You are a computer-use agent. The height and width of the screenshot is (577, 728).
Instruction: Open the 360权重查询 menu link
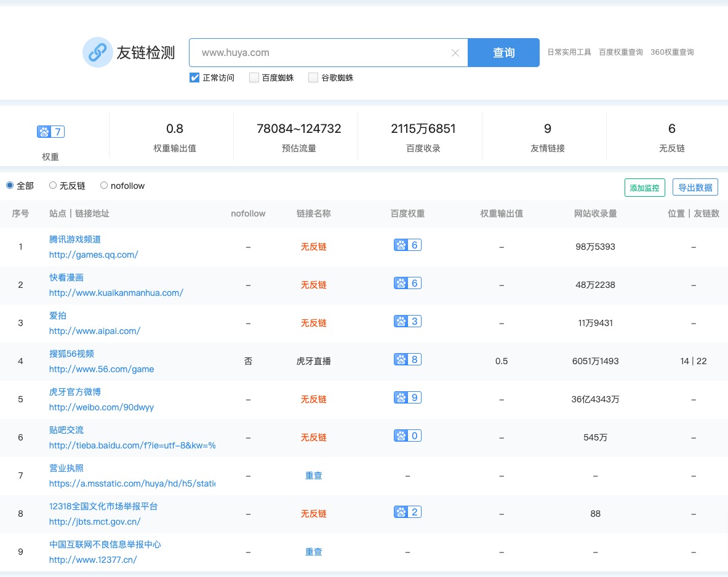pyautogui.click(x=672, y=52)
